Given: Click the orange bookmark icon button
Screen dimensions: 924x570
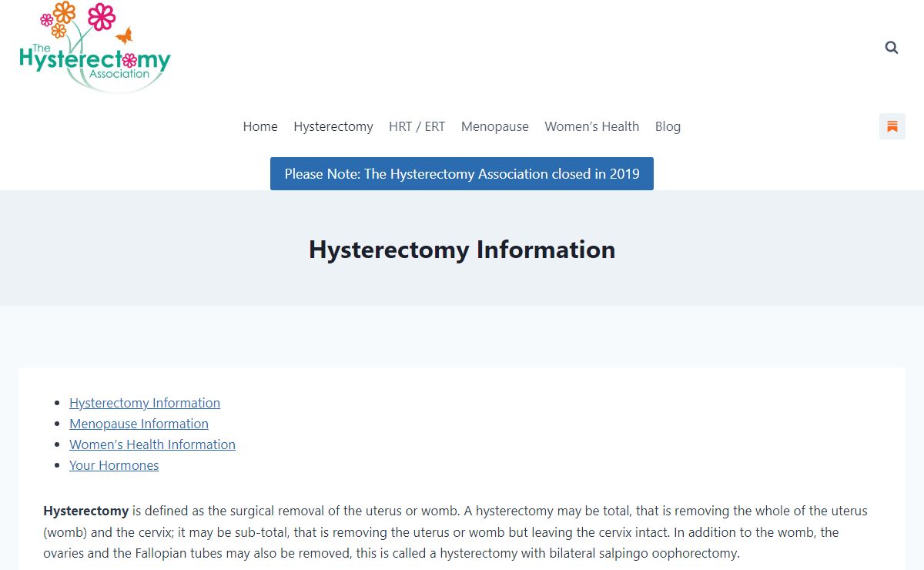Looking at the screenshot, I should [x=892, y=126].
